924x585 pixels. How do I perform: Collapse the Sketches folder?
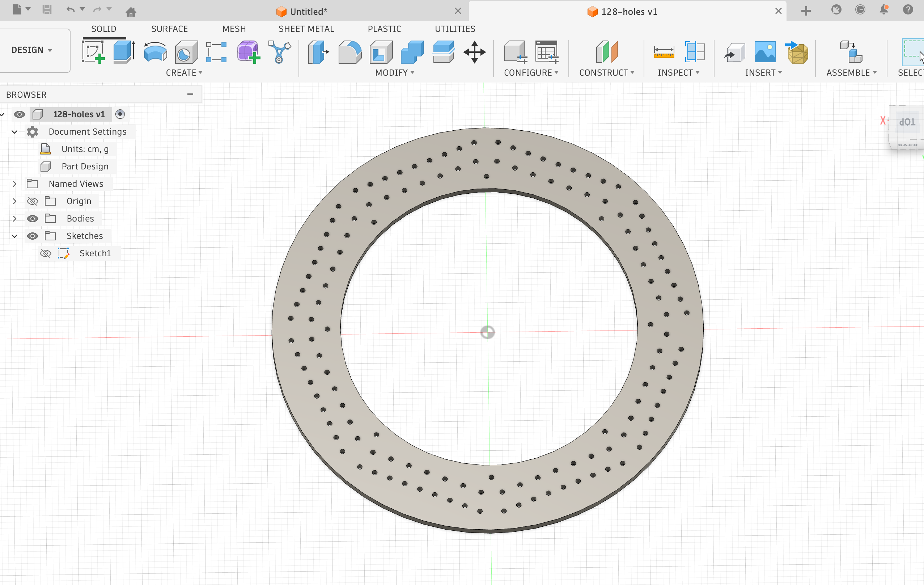(14, 236)
